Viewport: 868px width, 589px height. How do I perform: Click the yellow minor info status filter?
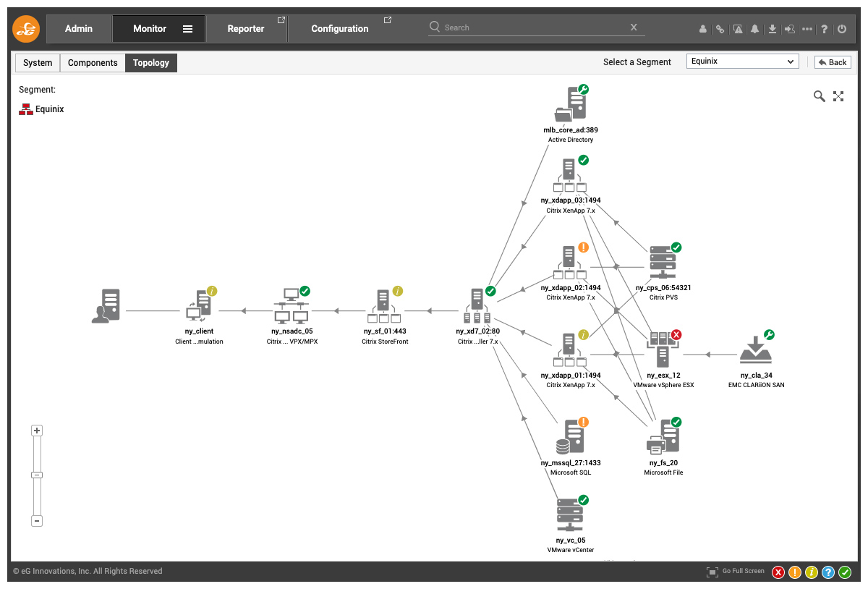[x=812, y=572]
